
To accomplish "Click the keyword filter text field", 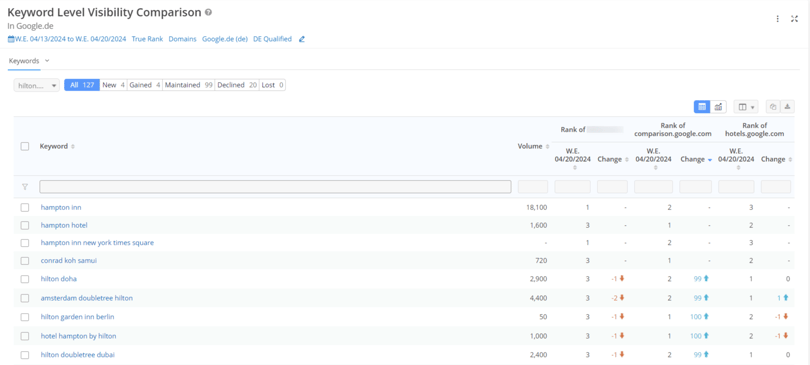I will (x=275, y=187).
